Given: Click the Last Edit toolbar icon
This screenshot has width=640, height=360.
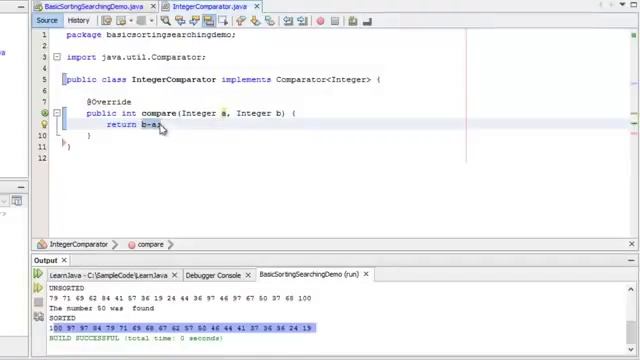Looking at the screenshot, I should tap(107, 21).
